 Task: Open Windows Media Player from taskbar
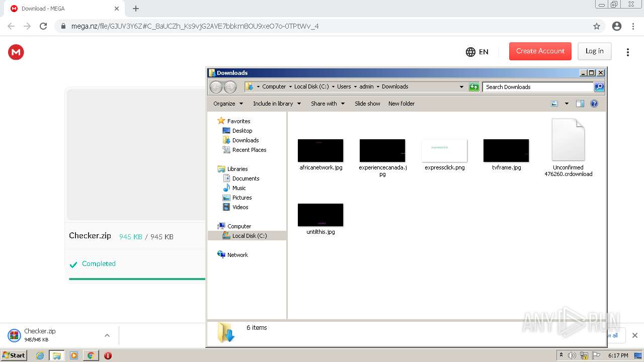click(74, 355)
